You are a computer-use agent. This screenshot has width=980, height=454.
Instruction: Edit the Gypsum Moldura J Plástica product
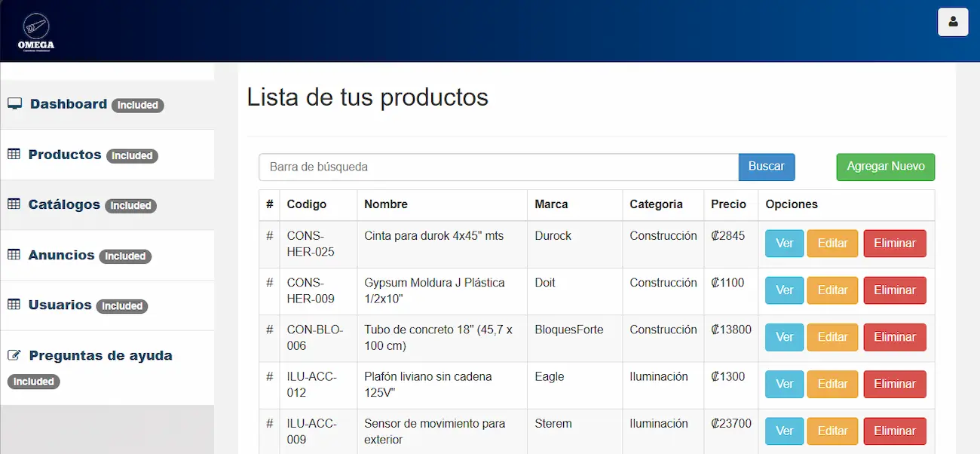click(x=832, y=290)
